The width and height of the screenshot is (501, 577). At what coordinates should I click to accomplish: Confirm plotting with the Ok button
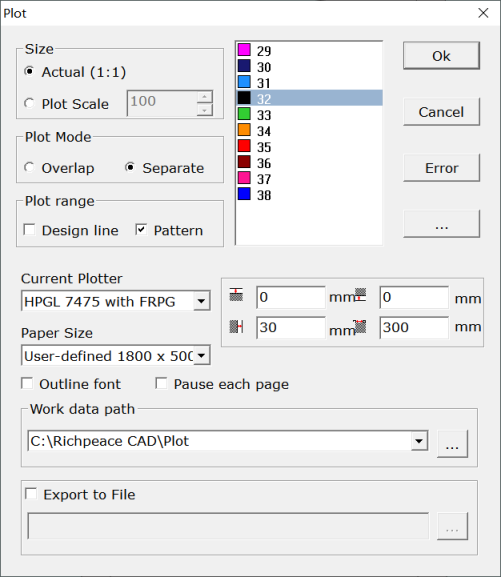441,56
